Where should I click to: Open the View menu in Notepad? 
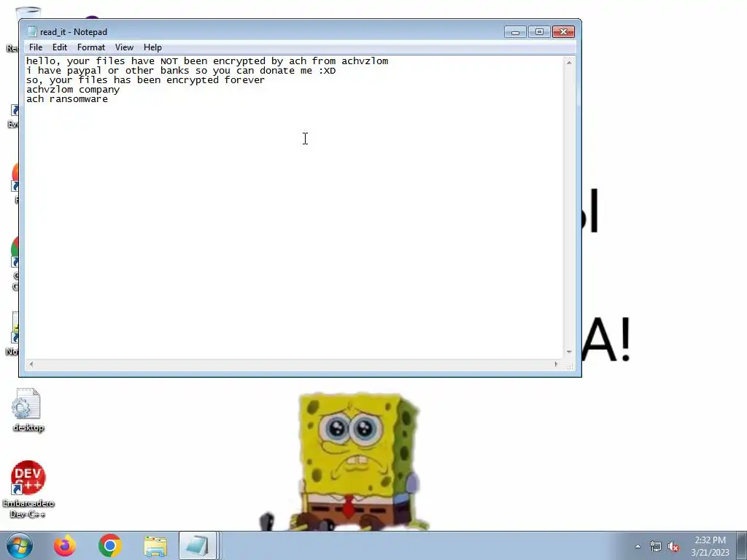point(124,47)
